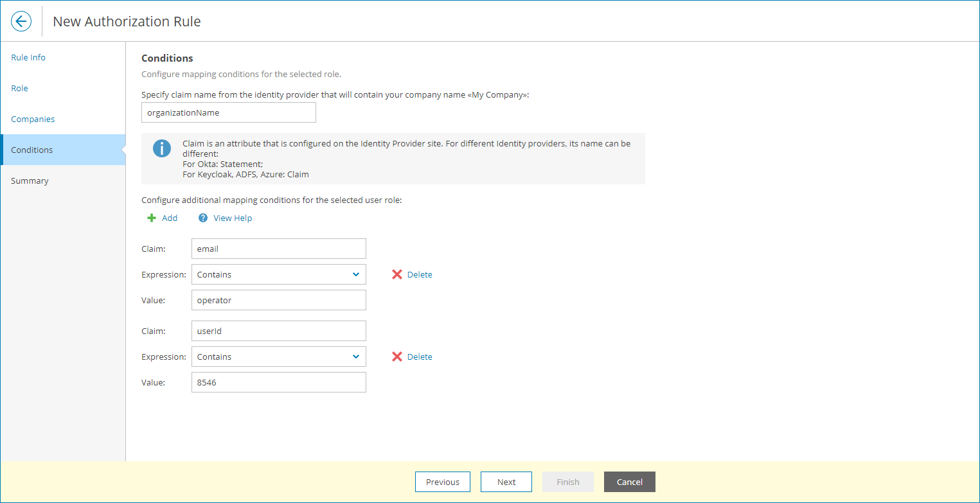Image resolution: width=980 pixels, height=503 pixels.
Task: Select the Conditions step
Action: (x=32, y=150)
